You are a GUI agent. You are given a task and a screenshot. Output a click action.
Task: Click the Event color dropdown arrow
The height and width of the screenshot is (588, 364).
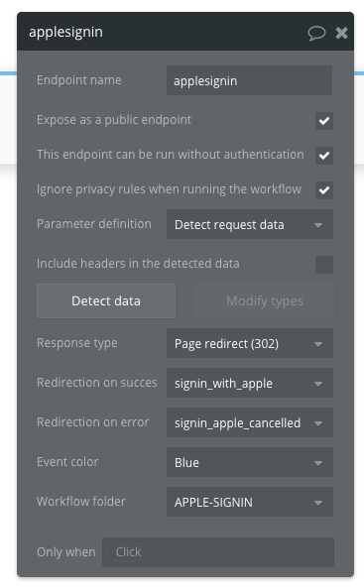318,463
